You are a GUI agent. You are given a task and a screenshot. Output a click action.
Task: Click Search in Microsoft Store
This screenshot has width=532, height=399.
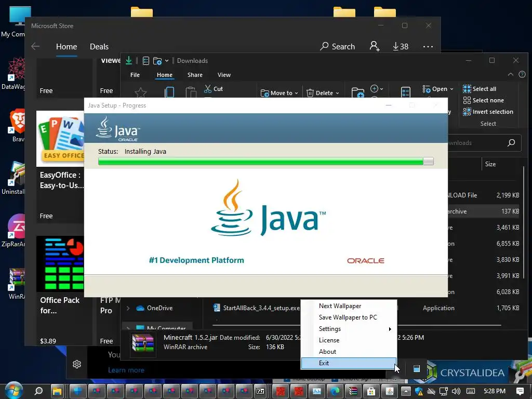pos(337,46)
